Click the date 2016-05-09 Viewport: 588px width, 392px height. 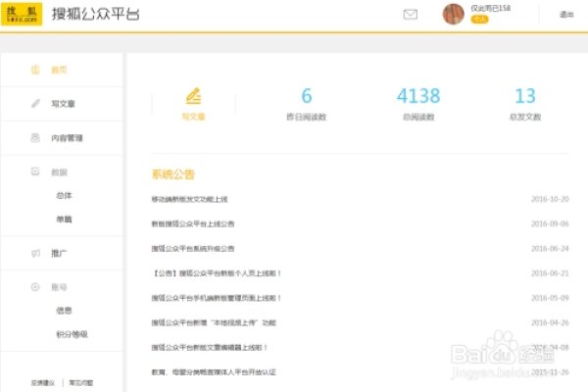pos(550,298)
